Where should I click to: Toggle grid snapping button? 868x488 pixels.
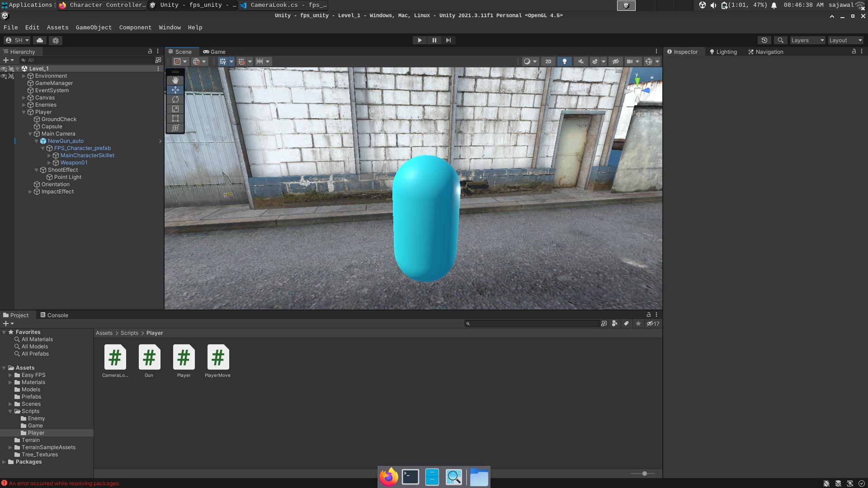[x=241, y=61]
